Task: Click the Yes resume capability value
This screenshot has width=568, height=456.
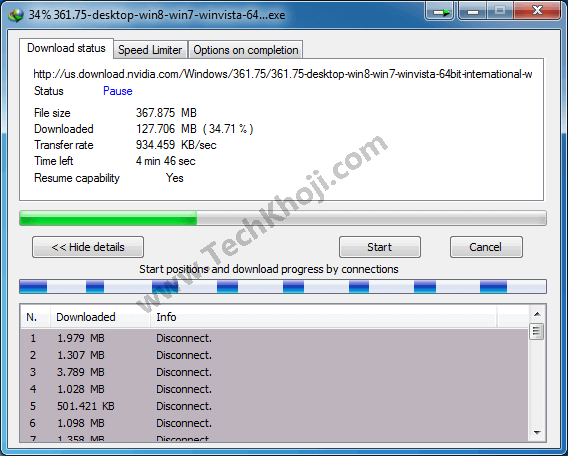Action: click(x=175, y=178)
